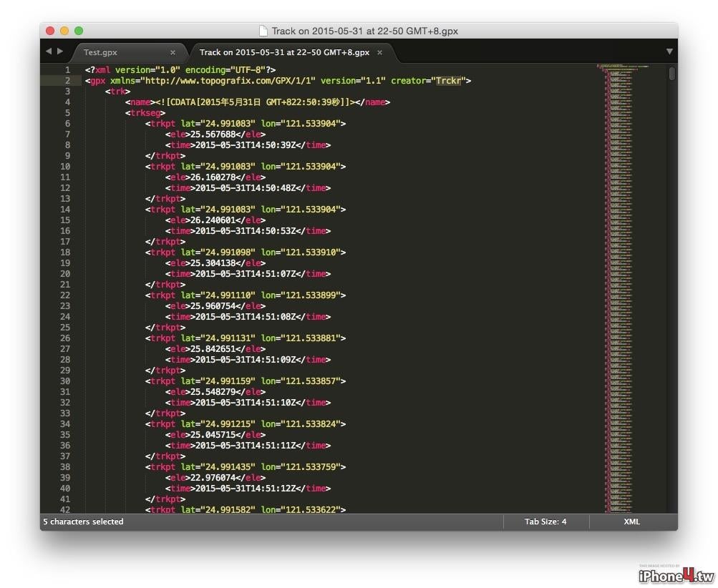Open the Tab Size: 4 menu
This screenshot has height=588, width=718.
(545, 521)
